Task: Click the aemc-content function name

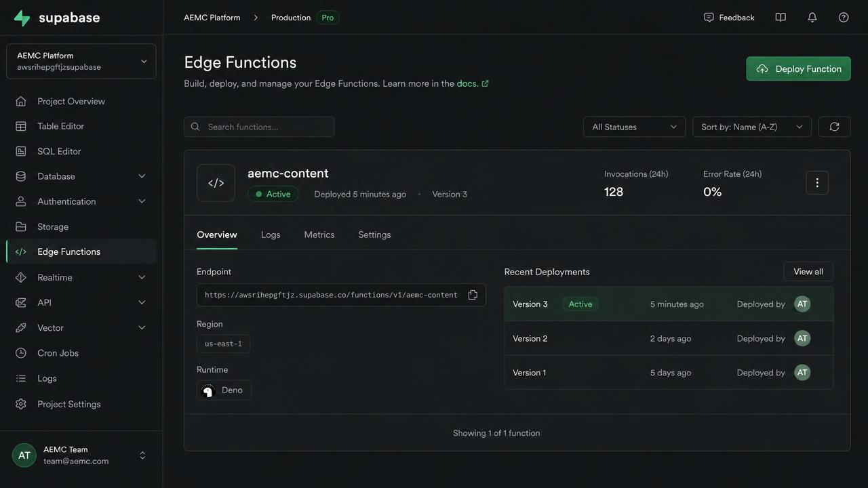Action: [x=288, y=173]
